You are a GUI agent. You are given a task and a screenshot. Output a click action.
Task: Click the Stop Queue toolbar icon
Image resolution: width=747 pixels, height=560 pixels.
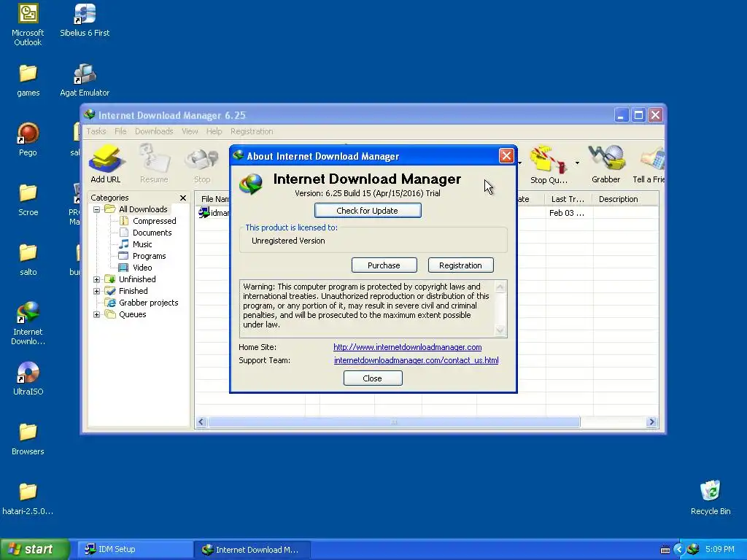coord(548,164)
